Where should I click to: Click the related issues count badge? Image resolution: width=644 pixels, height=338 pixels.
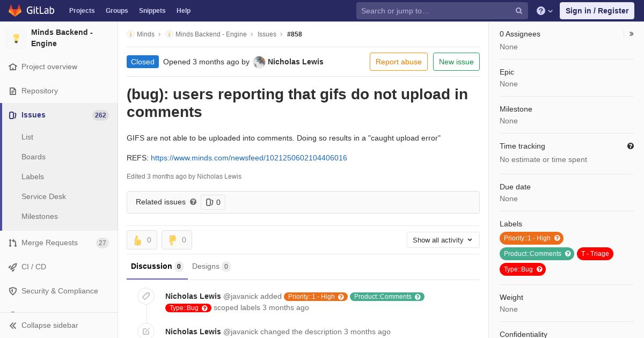(x=213, y=202)
